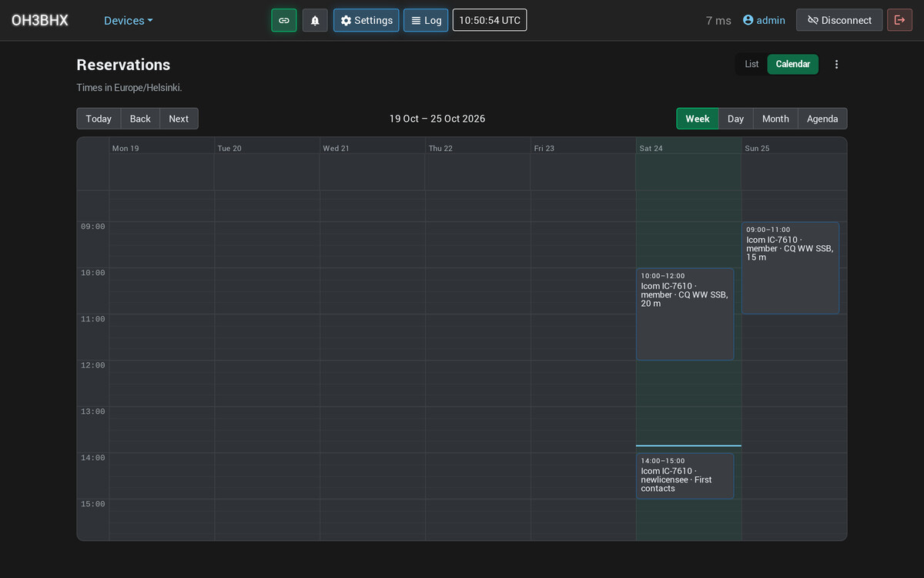The height and width of the screenshot is (578, 924).
Task: Open the notifications bell
Action: [x=315, y=20]
